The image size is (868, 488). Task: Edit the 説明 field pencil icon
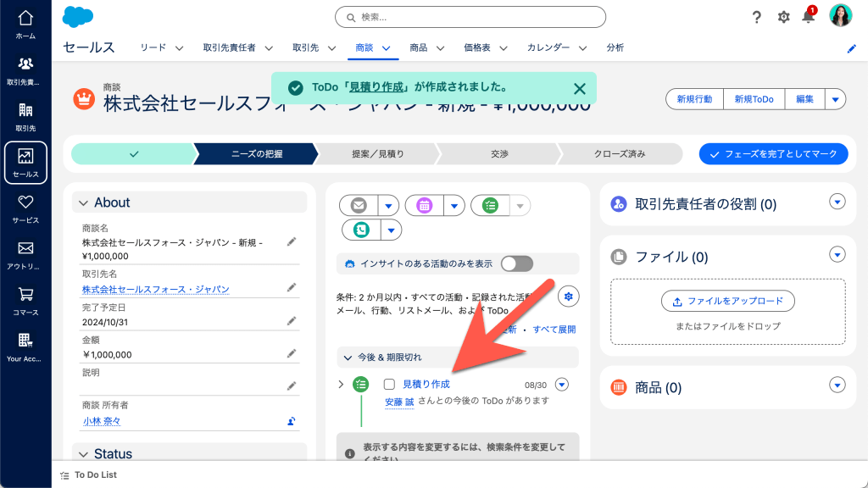click(x=292, y=386)
